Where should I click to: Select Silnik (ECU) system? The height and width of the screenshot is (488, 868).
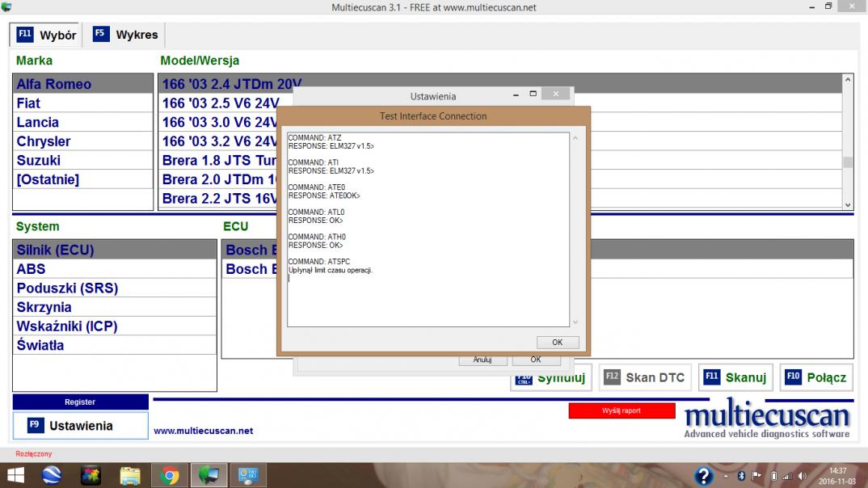115,250
